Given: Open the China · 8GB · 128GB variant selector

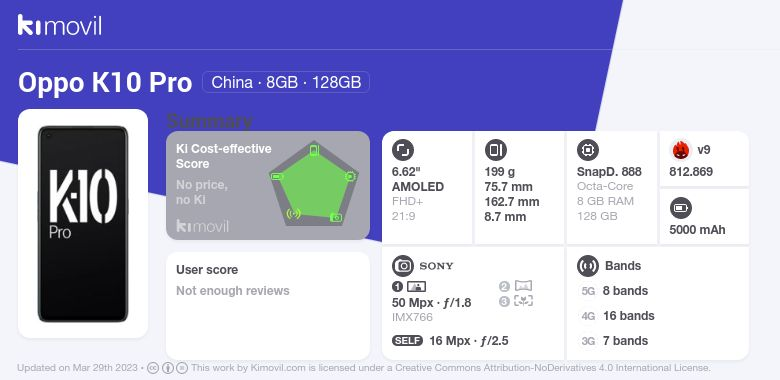Looking at the screenshot, I should (x=286, y=82).
